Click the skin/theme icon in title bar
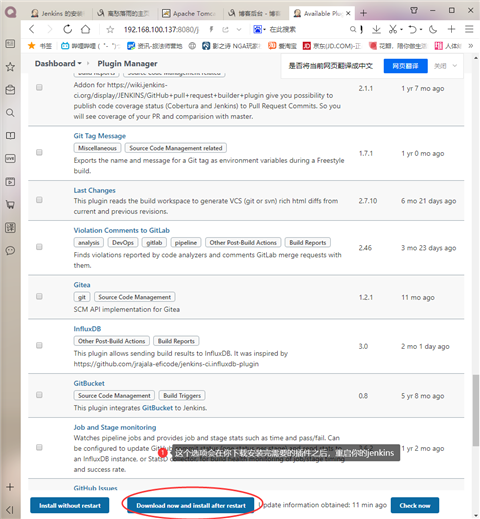Screen dimensions: 480x519 click(x=414, y=10)
